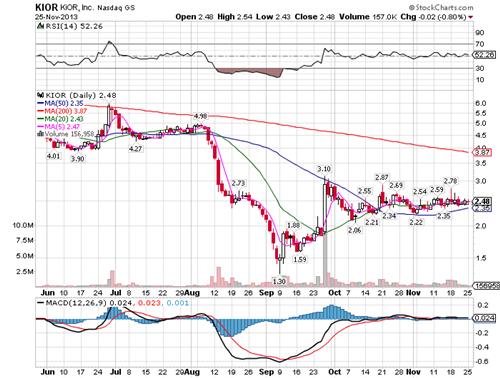Click the small icon before the RSI(14) label

(41, 26)
